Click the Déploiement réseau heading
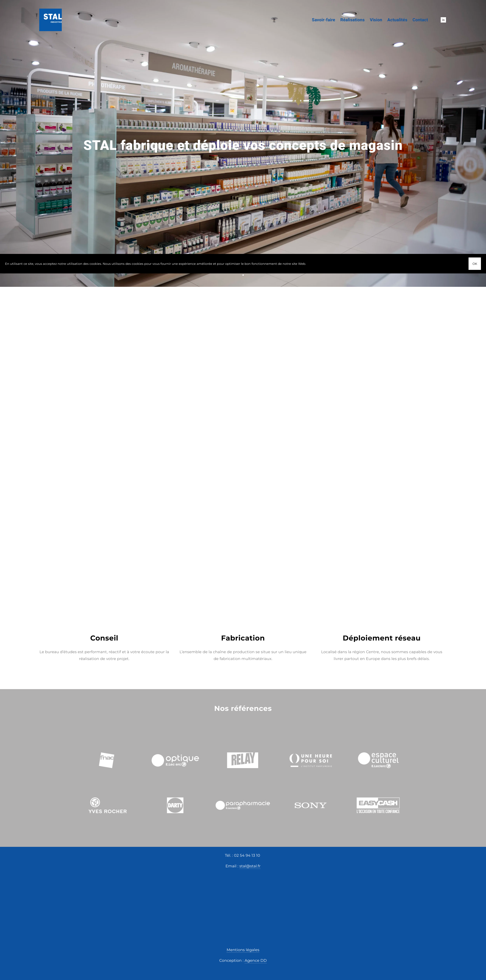 tap(381, 638)
